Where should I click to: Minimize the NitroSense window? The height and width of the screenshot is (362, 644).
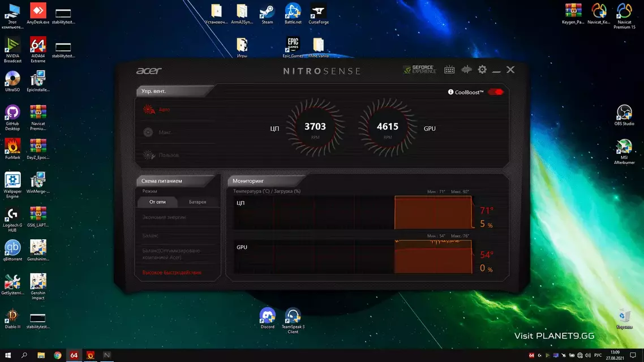point(496,71)
